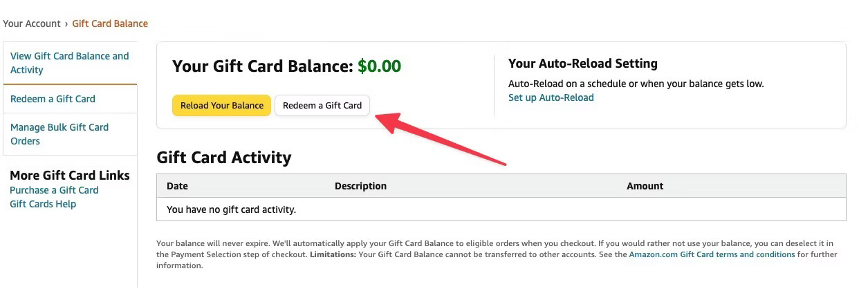The image size is (868, 300).
Task: Click the breadcrumb chevron separator
Action: [66, 24]
